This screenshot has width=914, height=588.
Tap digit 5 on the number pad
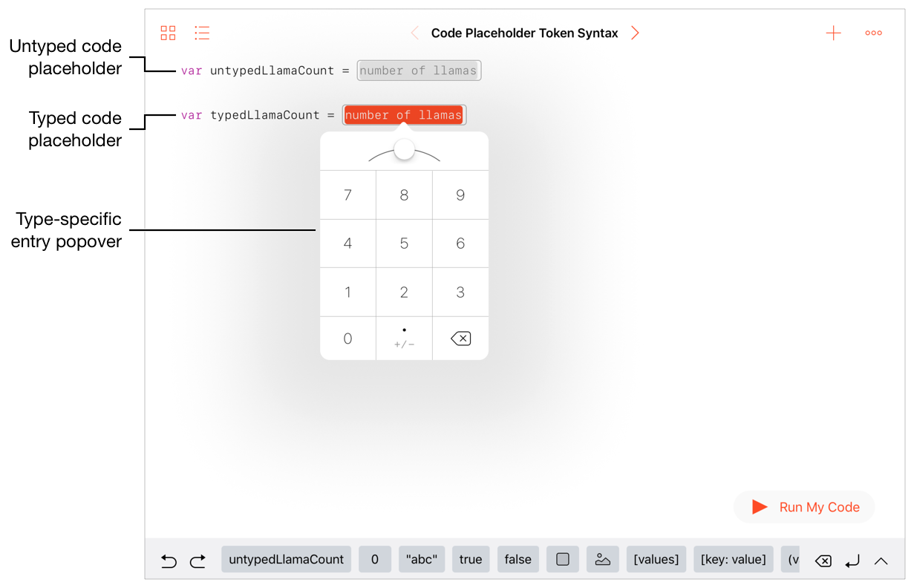click(x=404, y=244)
